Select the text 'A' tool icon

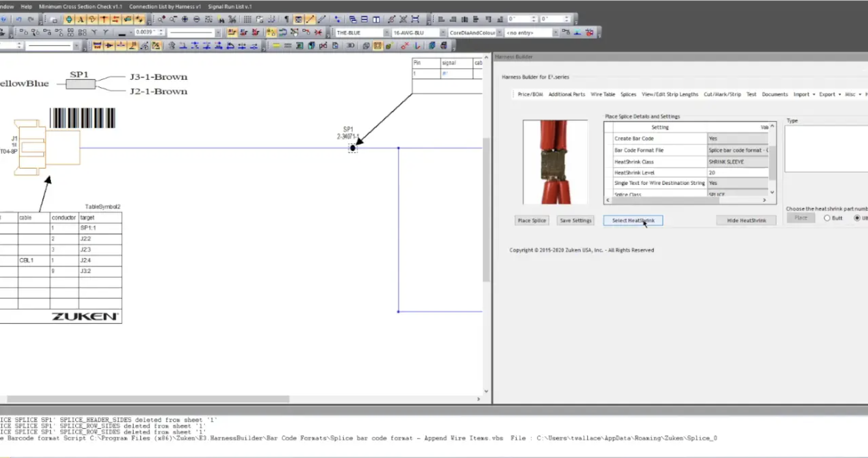click(x=81, y=20)
